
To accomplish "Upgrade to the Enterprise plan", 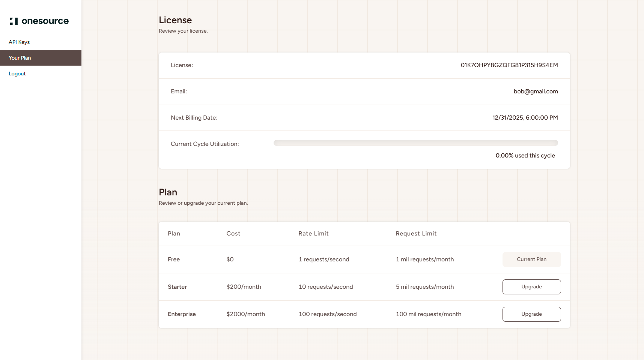I will [531, 314].
